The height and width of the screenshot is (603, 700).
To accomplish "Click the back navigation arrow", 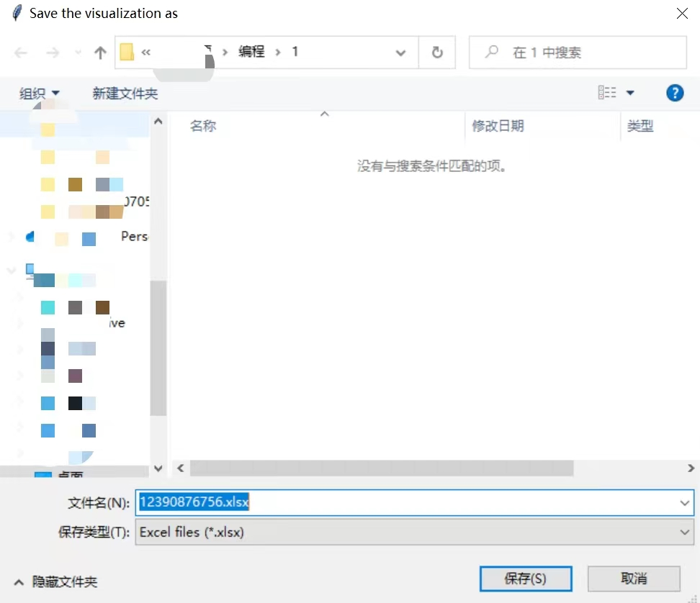I will [21, 52].
